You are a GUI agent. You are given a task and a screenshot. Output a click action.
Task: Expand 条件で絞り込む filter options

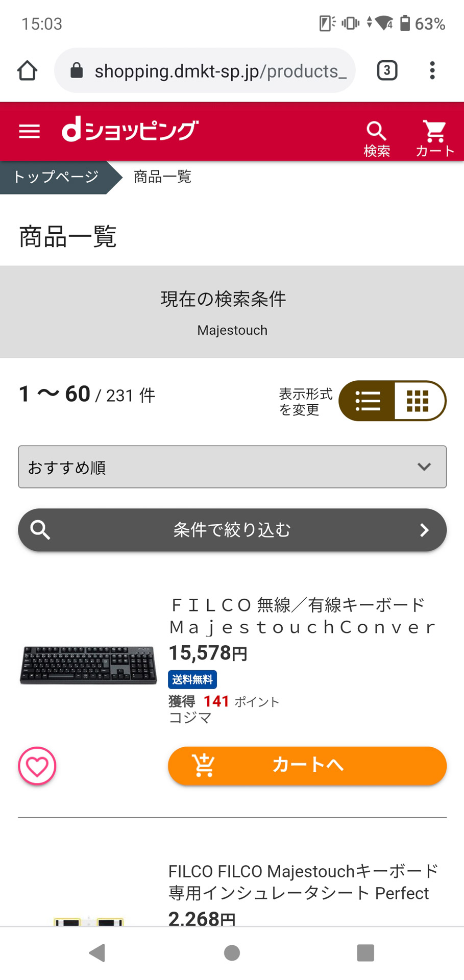[232, 530]
